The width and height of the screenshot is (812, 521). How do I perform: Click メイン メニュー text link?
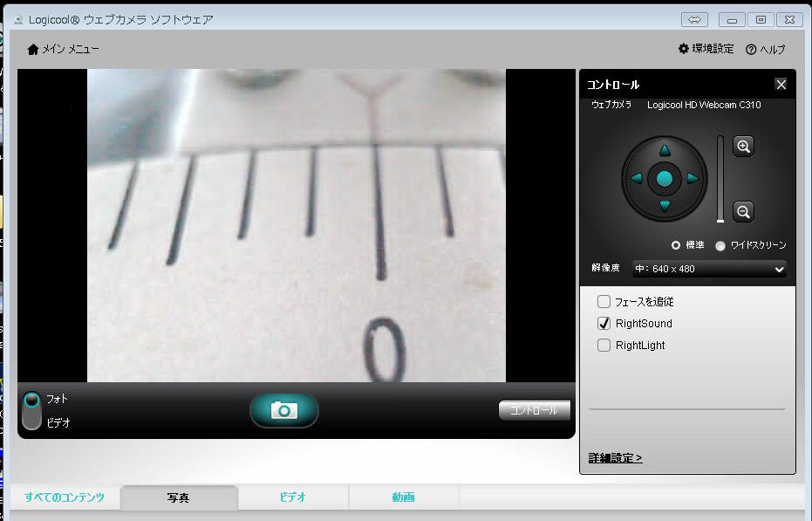71,49
